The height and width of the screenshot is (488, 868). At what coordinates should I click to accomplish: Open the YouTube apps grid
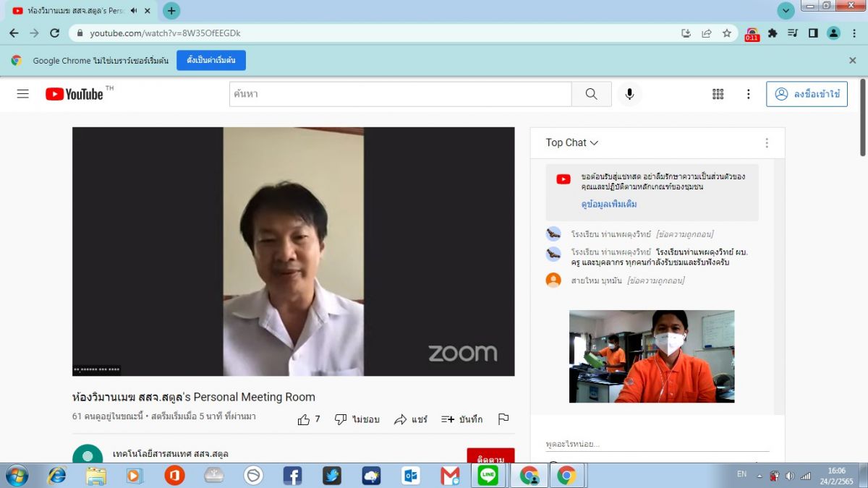coord(718,94)
